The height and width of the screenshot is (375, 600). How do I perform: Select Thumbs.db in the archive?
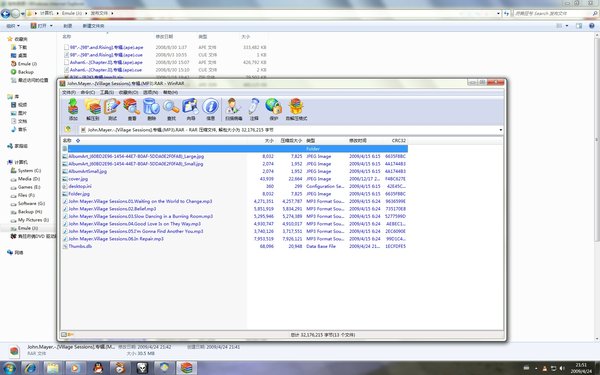80,246
